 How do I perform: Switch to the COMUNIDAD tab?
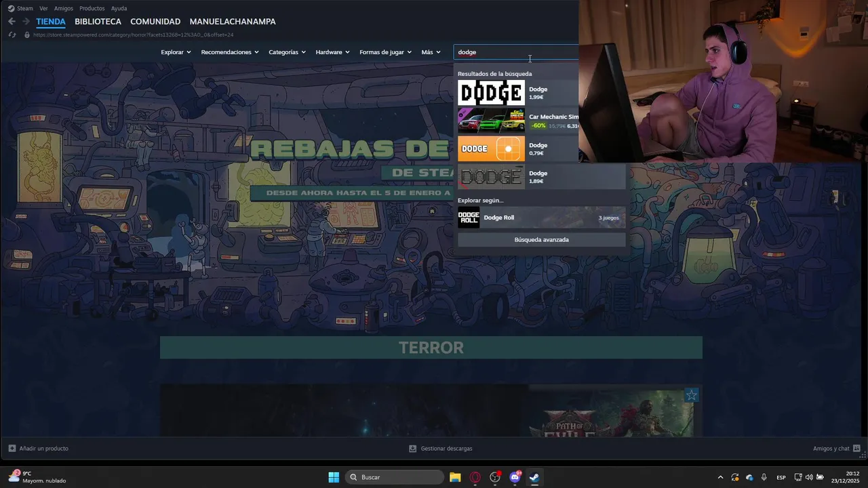coord(155,22)
